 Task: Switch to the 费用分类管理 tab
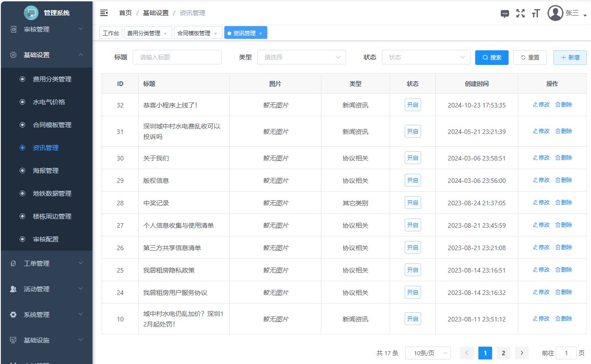click(x=144, y=33)
